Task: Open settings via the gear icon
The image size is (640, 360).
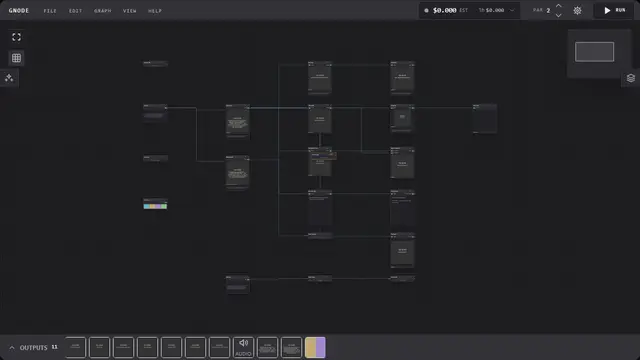Action: (x=577, y=11)
